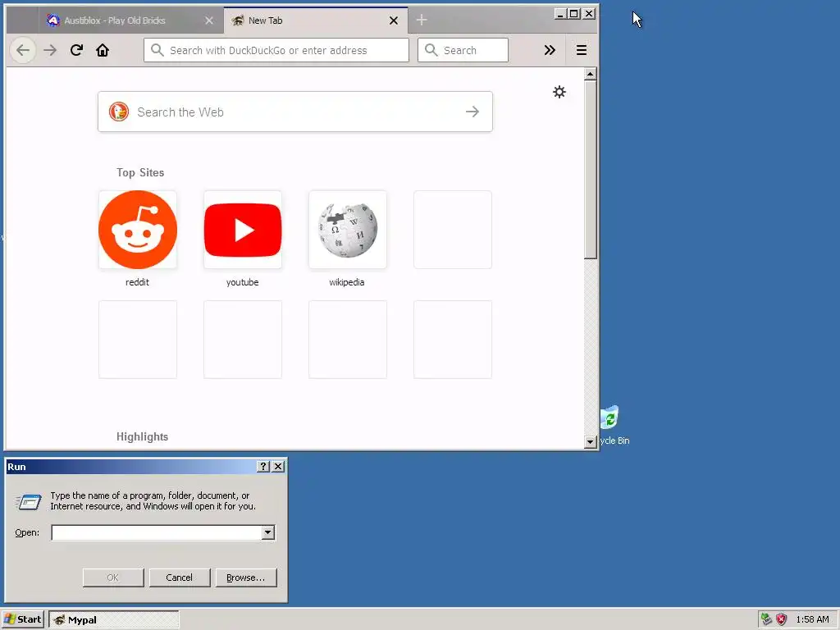The height and width of the screenshot is (630, 840).
Task: Open the youtube top site tile
Action: click(243, 230)
